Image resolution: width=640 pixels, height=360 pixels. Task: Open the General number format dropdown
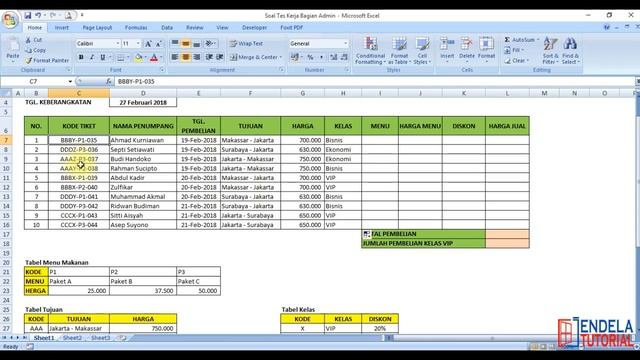(x=345, y=44)
